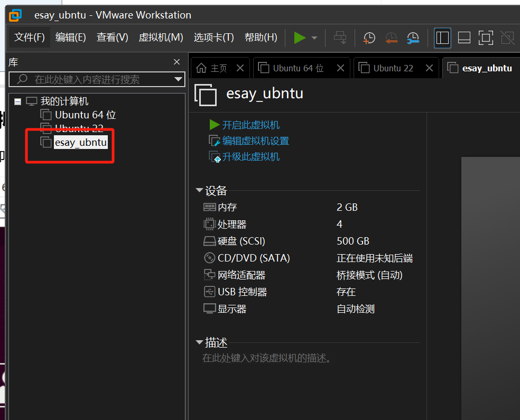Click 开启此虚拟机 to power on
The height and width of the screenshot is (420, 520).
pos(250,125)
